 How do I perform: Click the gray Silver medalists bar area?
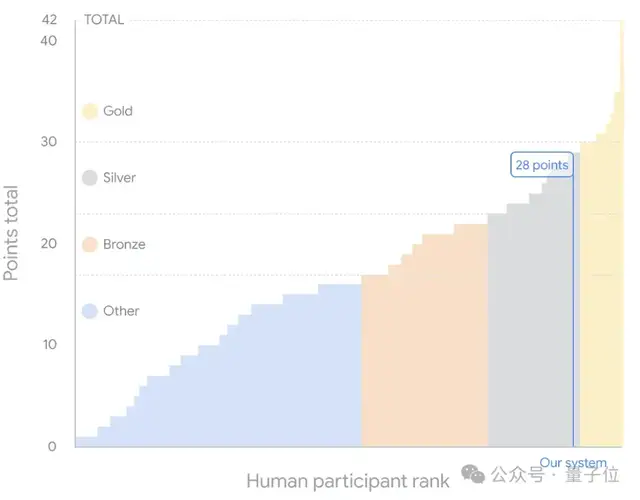(x=525, y=330)
